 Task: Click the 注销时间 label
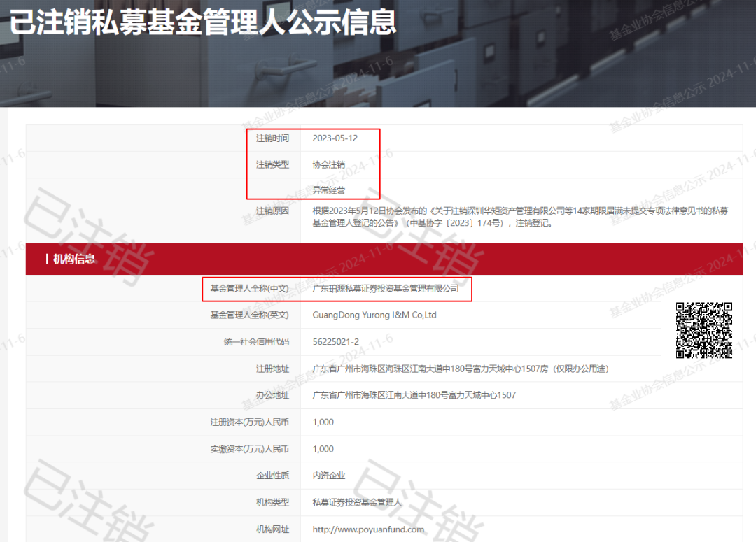point(272,138)
